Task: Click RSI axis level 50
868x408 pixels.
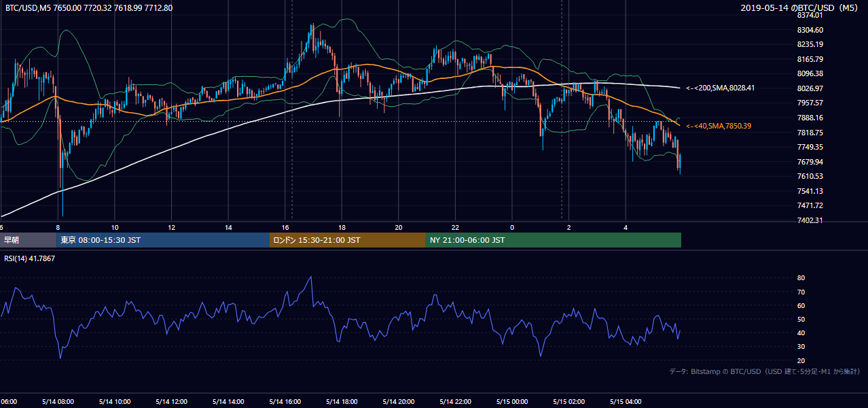Action: click(x=801, y=319)
